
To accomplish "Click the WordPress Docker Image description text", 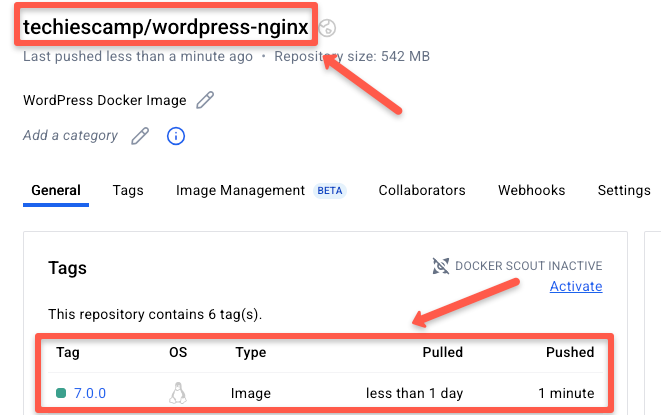I will [105, 100].
